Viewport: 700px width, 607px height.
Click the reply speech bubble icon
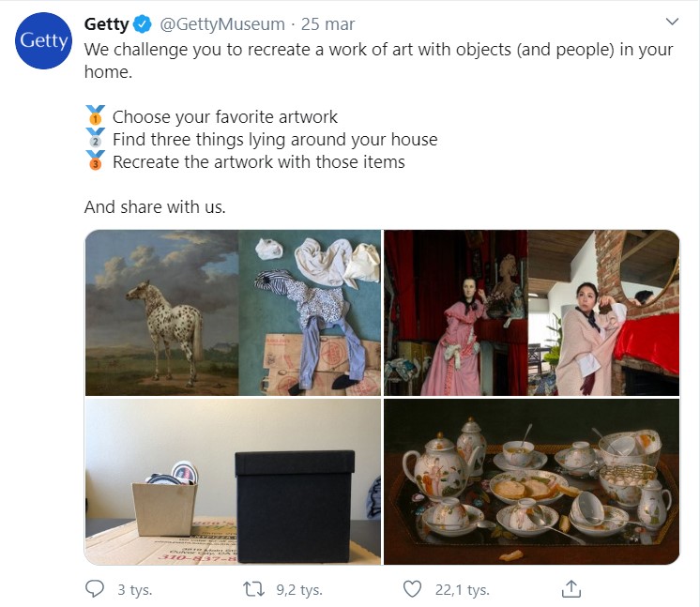(x=95, y=589)
